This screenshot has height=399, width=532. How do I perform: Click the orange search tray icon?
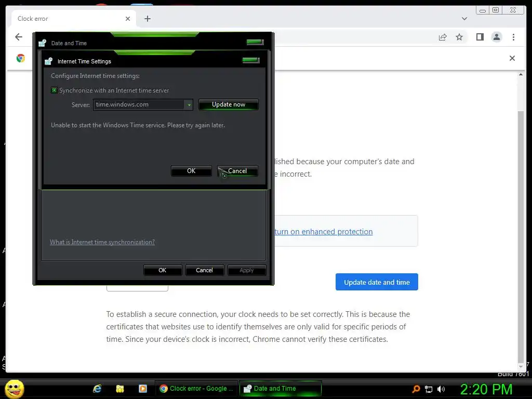click(416, 389)
